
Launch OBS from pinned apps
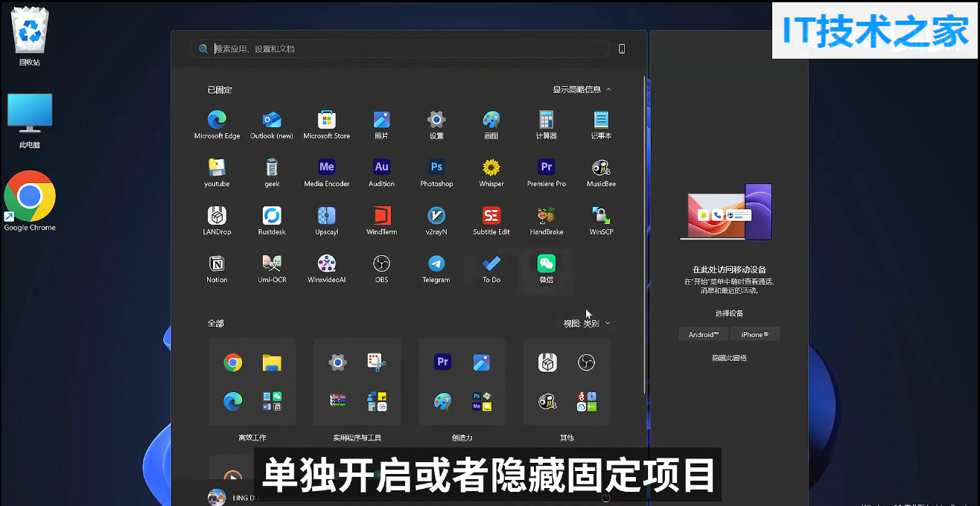point(382,269)
